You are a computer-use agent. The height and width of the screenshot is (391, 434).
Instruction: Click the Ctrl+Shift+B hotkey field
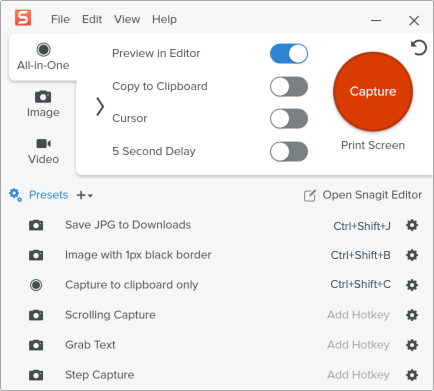361,255
